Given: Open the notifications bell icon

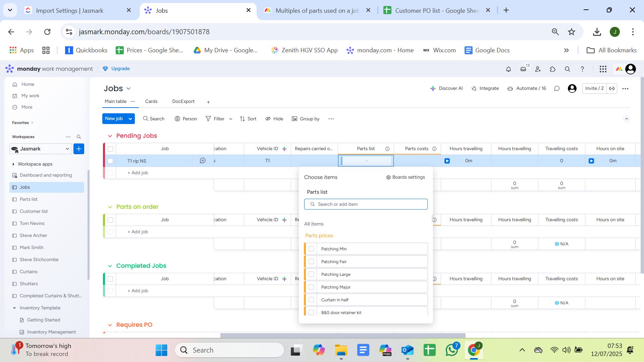Looking at the screenshot, I should coord(508,69).
